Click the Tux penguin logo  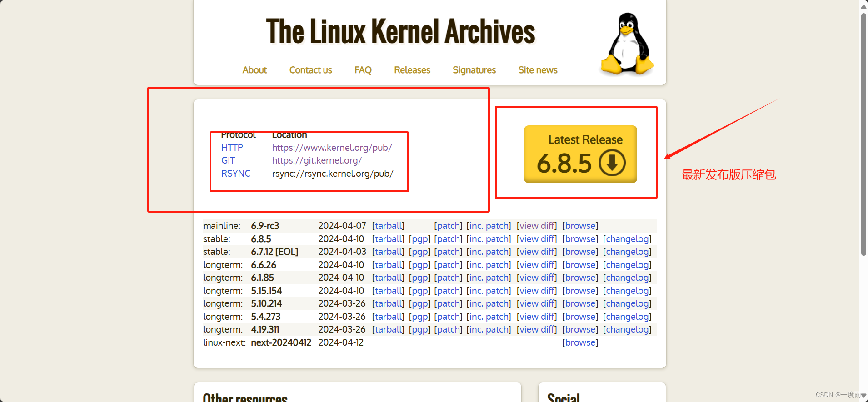pyautogui.click(x=628, y=43)
